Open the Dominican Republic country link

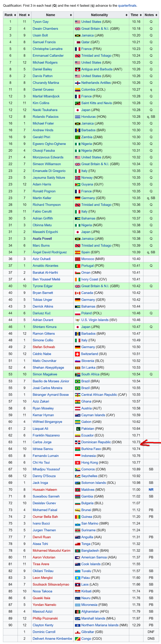(96, 442)
